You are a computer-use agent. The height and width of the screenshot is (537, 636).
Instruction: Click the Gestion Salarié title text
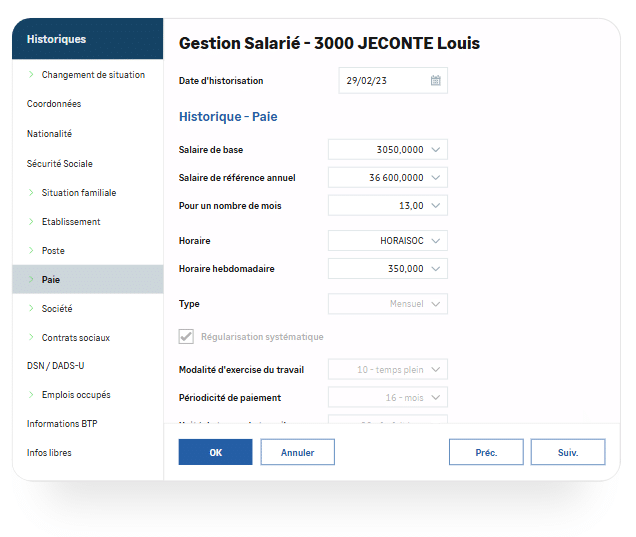coord(329,43)
